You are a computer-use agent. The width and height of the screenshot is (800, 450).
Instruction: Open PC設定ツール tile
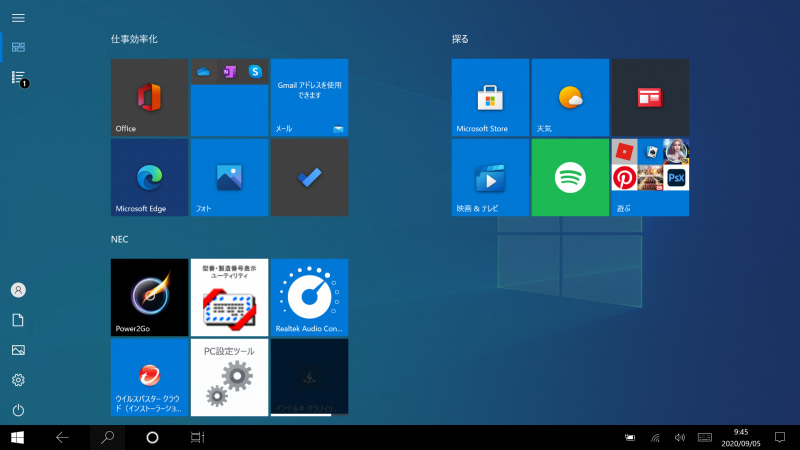point(230,378)
